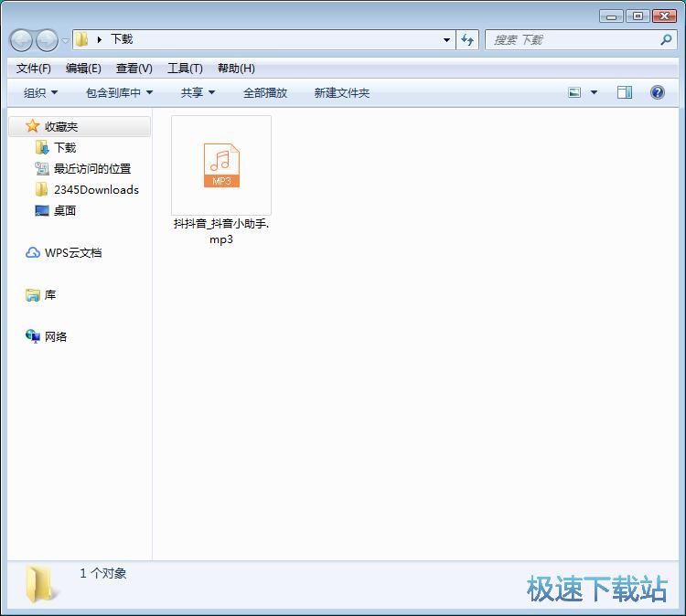The width and height of the screenshot is (686, 616).
Task: Select 下载 in the favorites list
Action: [65, 148]
